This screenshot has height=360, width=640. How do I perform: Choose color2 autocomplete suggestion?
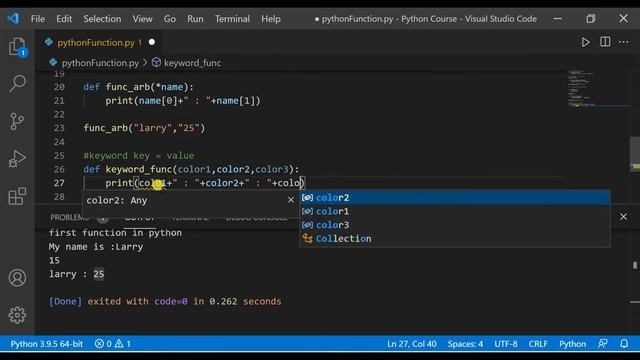click(455, 198)
